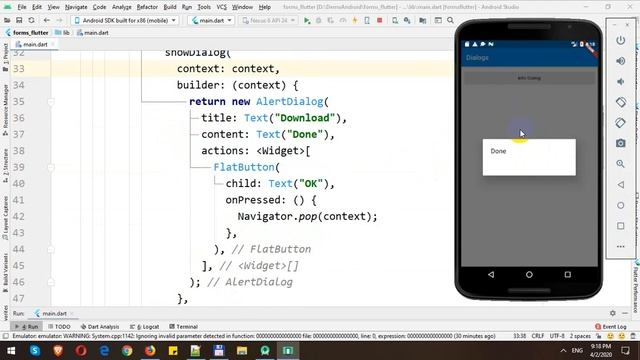Open the File menu

(22, 7)
